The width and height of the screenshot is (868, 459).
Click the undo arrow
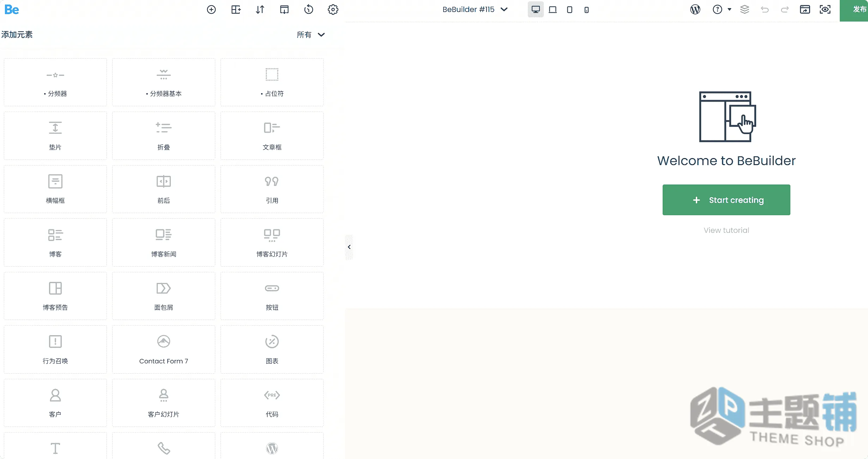765,10
